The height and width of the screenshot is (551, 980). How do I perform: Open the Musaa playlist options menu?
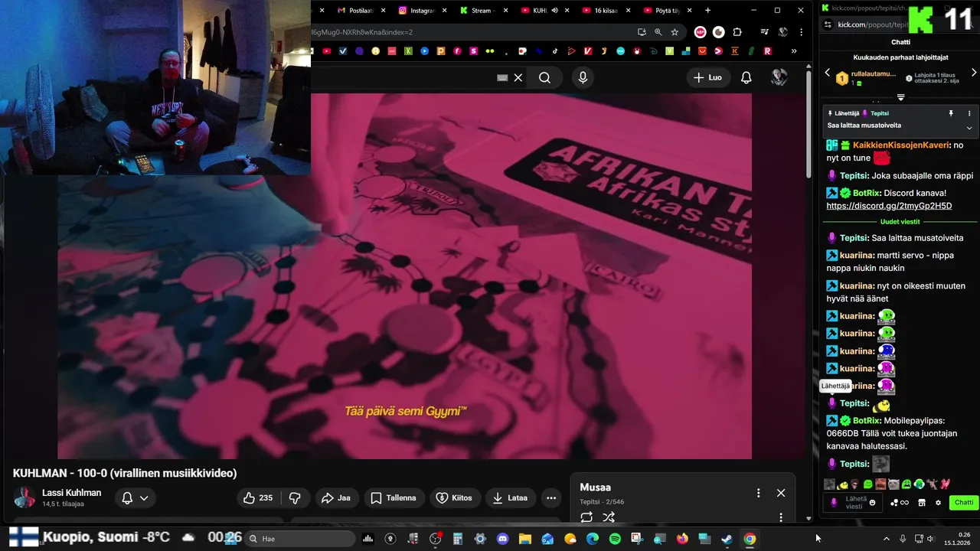758,493
